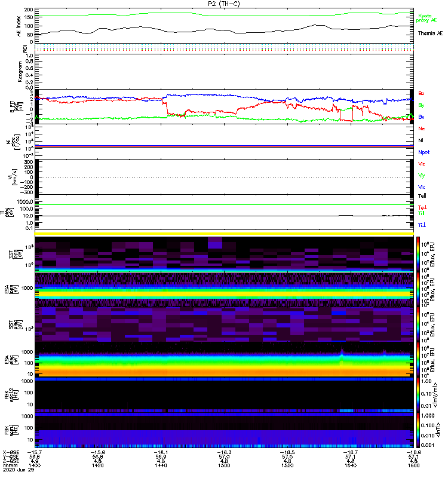The height and width of the screenshot is (478, 448).
Task: Click the "2020 Jun 29" date label
Action: (19, 470)
